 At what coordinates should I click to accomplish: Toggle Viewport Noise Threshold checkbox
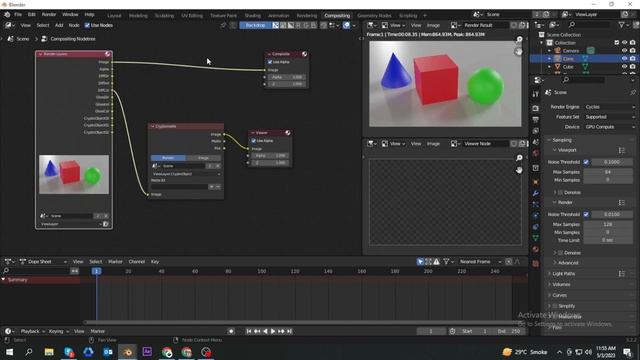[586, 162]
